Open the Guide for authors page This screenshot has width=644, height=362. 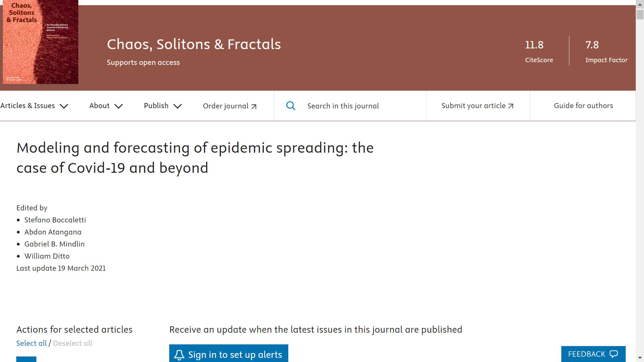(583, 106)
